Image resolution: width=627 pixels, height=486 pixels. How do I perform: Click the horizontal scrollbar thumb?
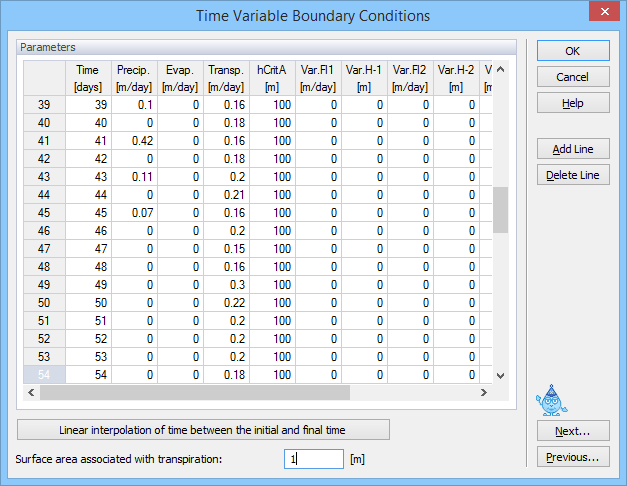195,392
